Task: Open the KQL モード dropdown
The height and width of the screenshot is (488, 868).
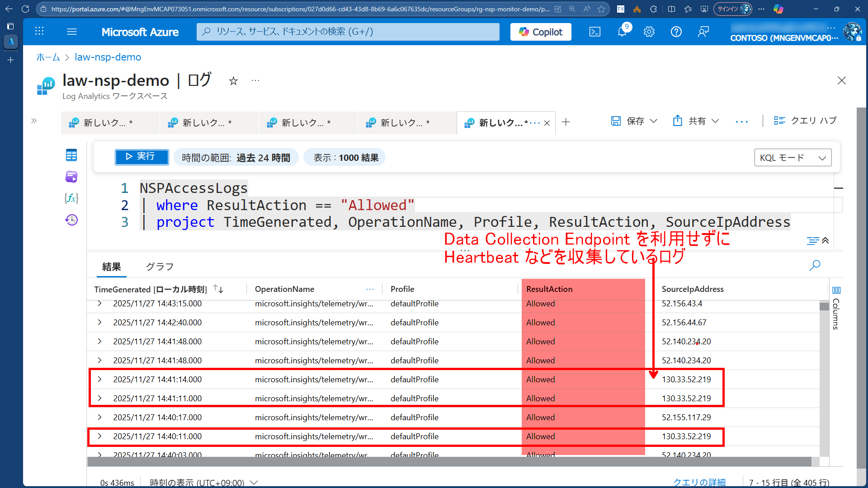Action: click(793, 157)
